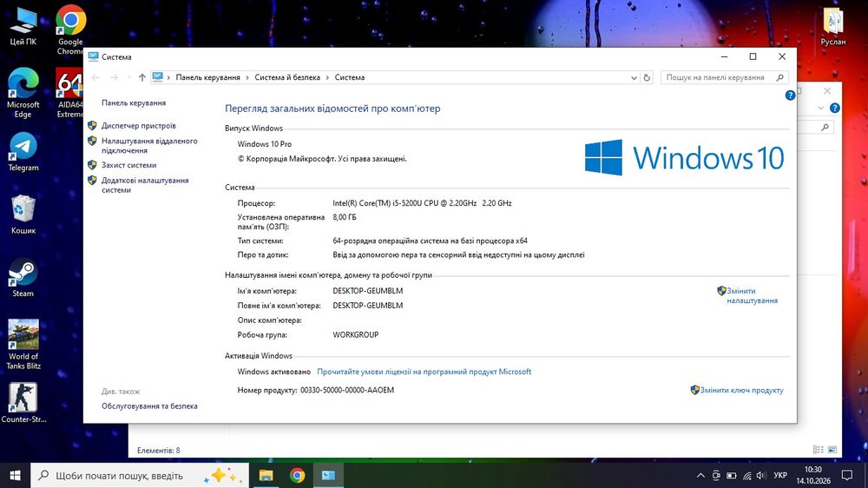Select the processor name text
Viewport: 868px width, 488px height.
[x=422, y=203]
